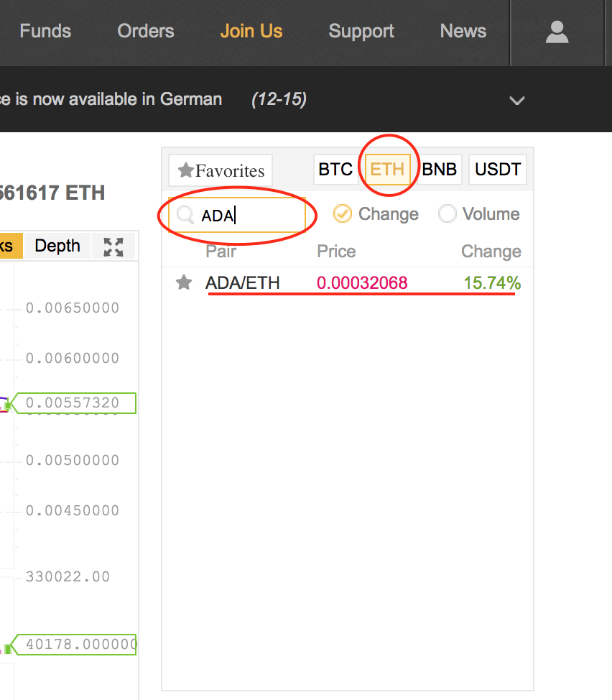Switch to the BTC market tab

click(335, 170)
